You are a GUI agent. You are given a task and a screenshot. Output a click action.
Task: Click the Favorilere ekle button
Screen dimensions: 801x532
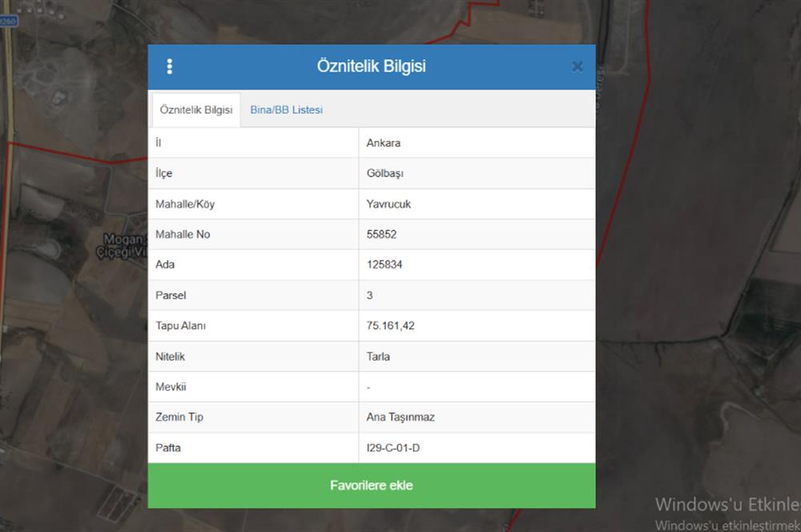click(372, 486)
